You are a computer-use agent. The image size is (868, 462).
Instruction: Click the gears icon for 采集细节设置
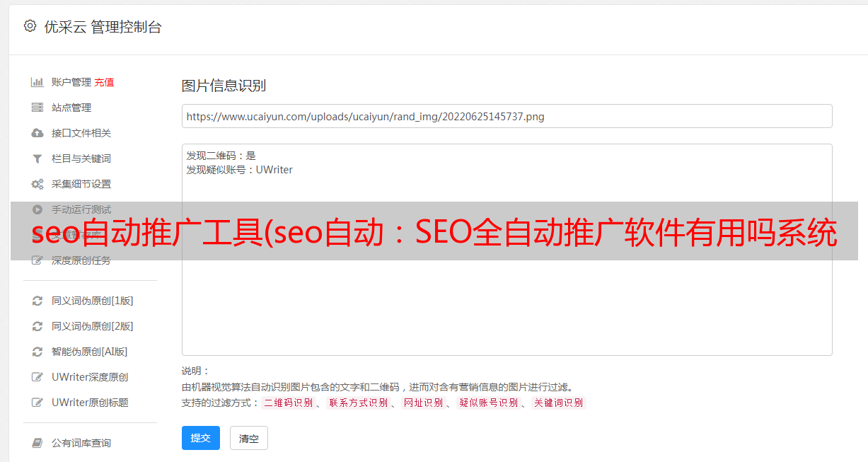37,184
